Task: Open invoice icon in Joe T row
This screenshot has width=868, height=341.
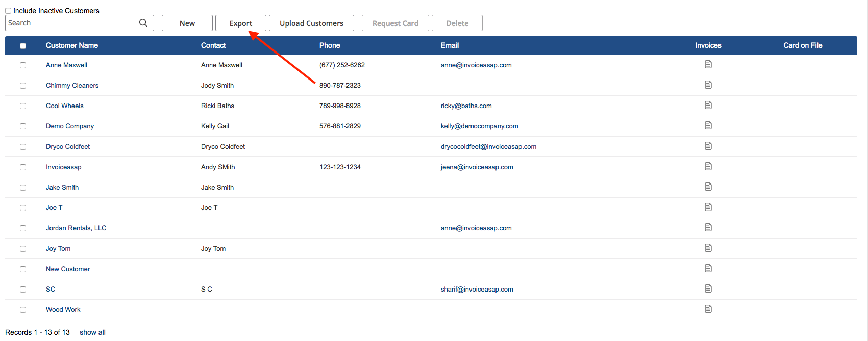Action: (x=708, y=207)
